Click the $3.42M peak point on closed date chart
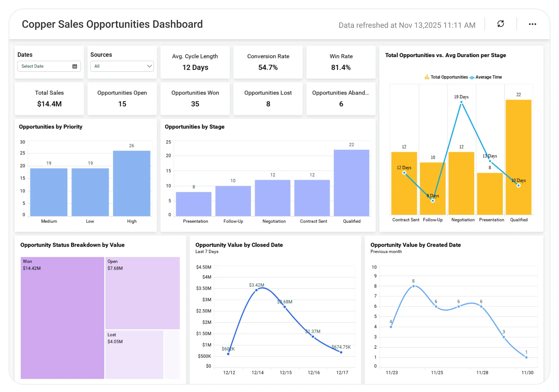Screen dimensions: 559x392 point(257,290)
